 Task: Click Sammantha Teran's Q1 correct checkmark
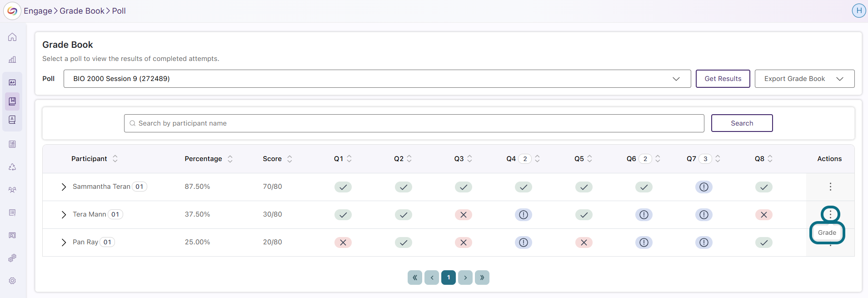click(343, 187)
